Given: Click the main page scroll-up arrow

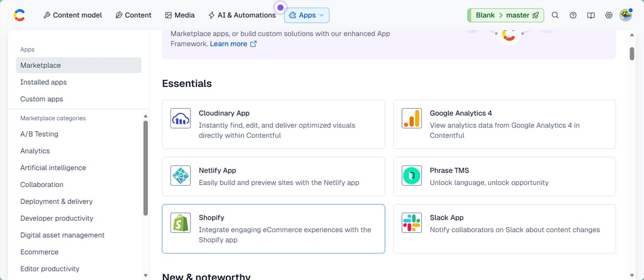Looking at the screenshot, I should (x=632, y=35).
